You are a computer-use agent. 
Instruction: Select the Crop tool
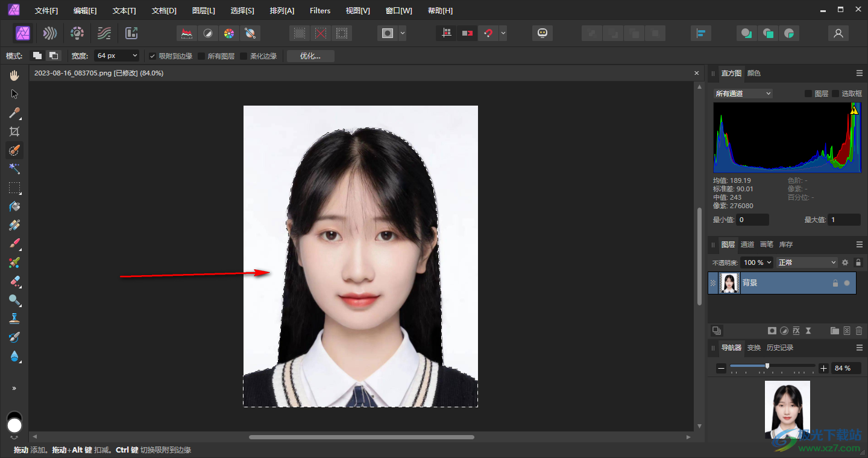click(14, 132)
